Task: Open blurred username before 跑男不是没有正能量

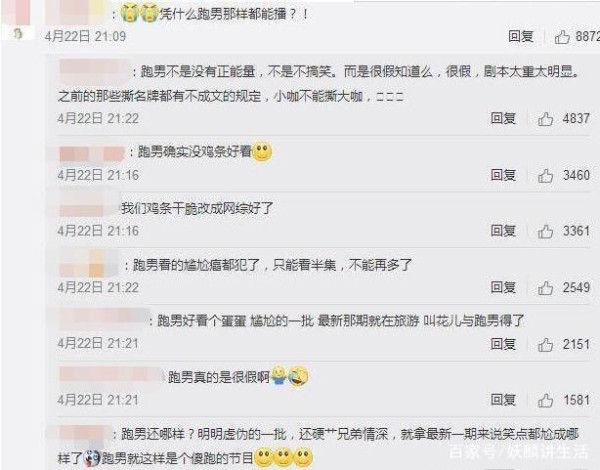Action: tap(95, 71)
